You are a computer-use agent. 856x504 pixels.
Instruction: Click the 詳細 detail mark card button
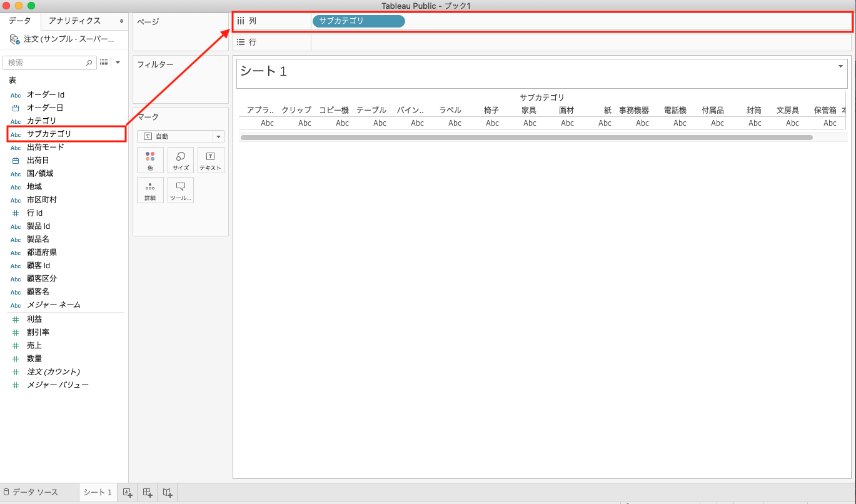click(150, 190)
